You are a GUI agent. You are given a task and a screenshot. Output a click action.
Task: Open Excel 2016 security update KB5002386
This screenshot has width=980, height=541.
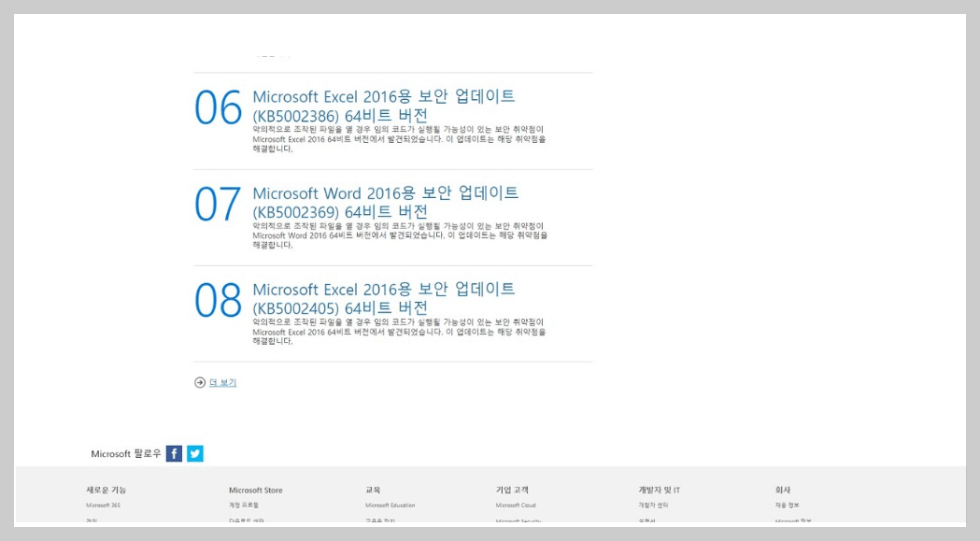point(384,106)
